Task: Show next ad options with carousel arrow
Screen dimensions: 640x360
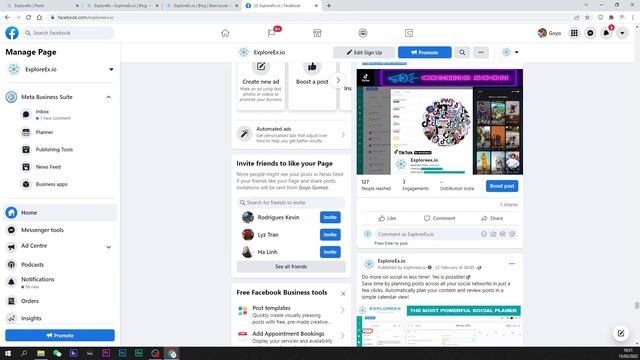Action: 338,80
